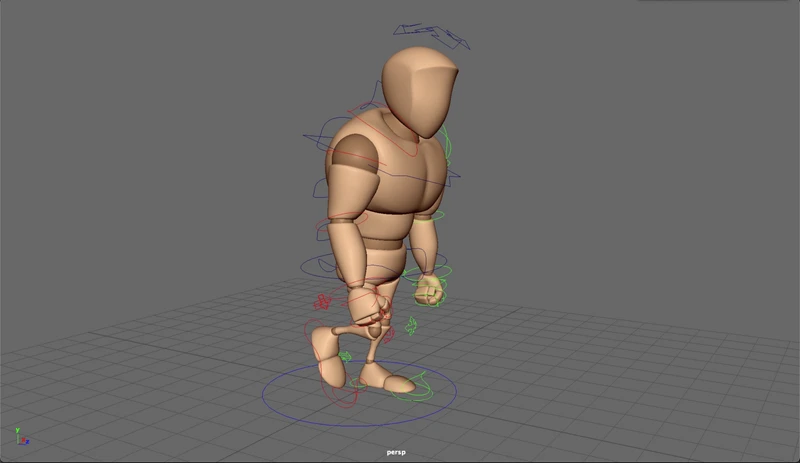800x463 pixels.
Task: Select the small red arrow control at the knee
Action: (x=389, y=335)
